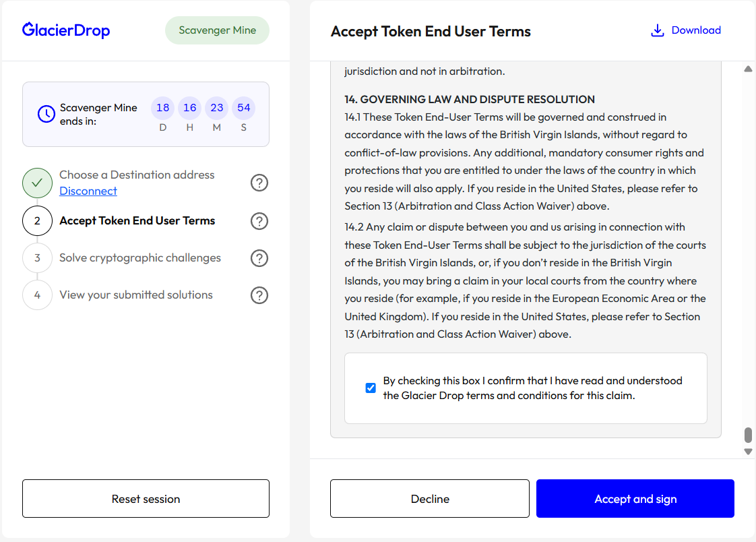Select step 4 View your submitted solutions

[x=135, y=295]
